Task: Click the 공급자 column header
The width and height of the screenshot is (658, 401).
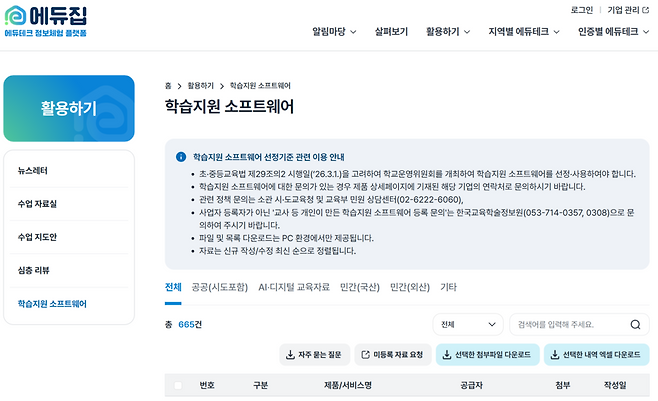Action: coord(471,385)
